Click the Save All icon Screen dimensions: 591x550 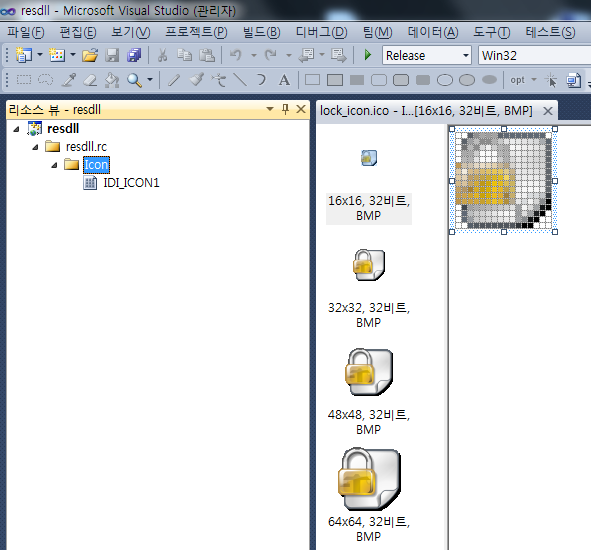pyautogui.click(x=134, y=55)
